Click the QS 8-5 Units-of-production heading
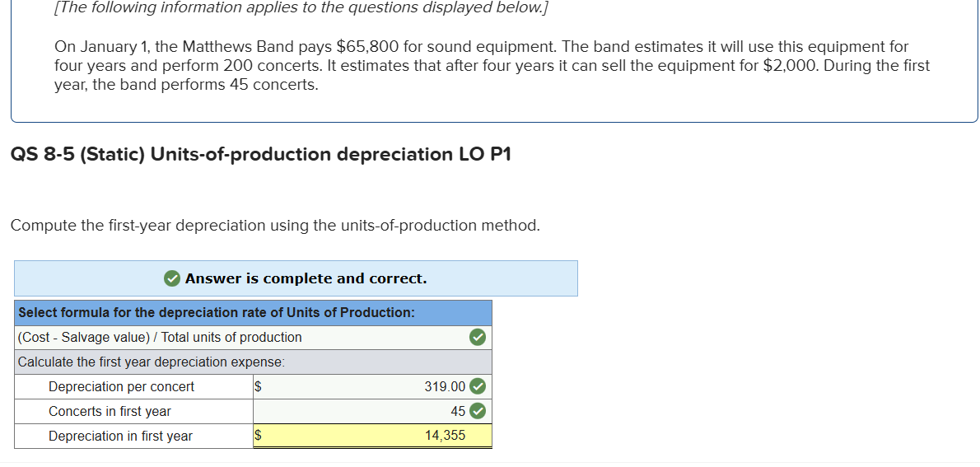This screenshot has width=980, height=467. pyautogui.click(x=260, y=155)
